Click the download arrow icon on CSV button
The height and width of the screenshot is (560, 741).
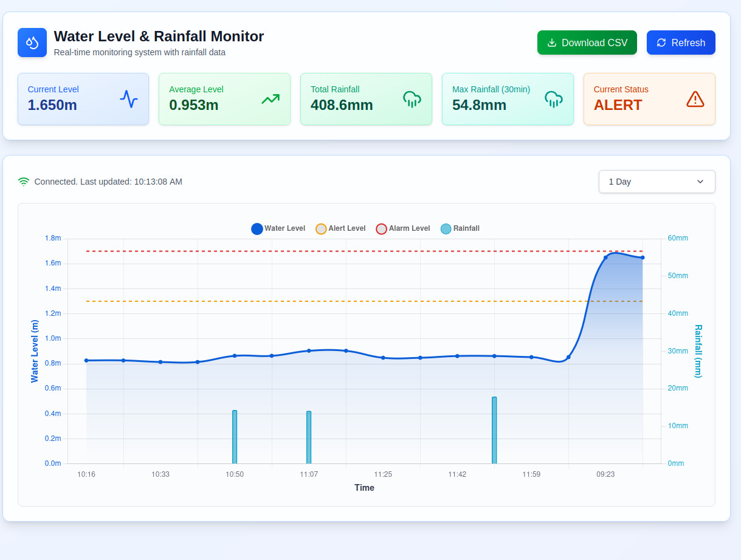point(552,43)
